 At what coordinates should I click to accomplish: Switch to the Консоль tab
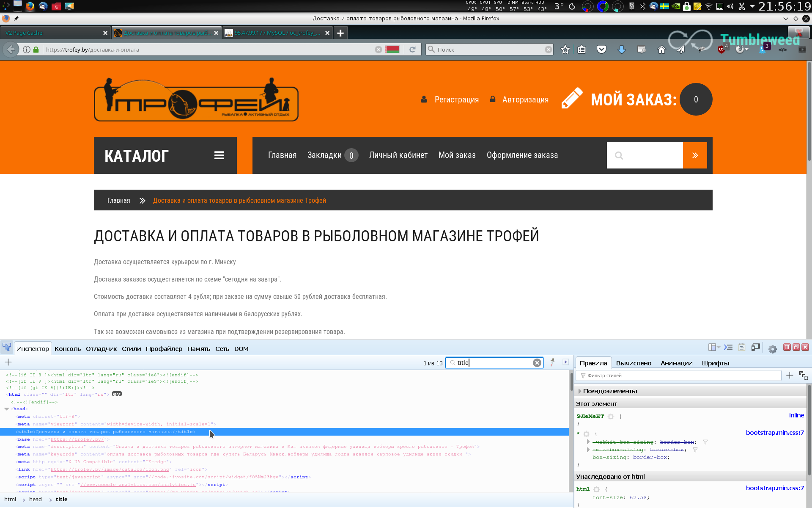coord(68,348)
